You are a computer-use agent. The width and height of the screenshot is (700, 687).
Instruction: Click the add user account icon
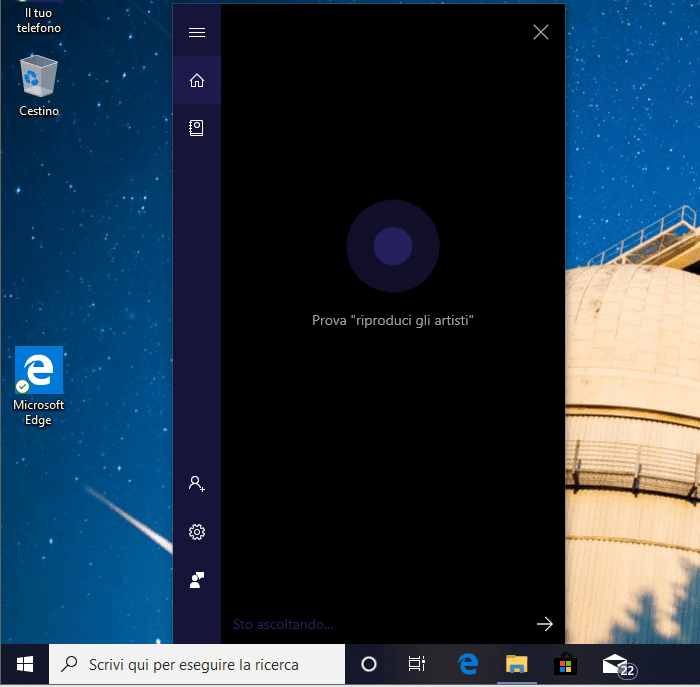coord(197,484)
